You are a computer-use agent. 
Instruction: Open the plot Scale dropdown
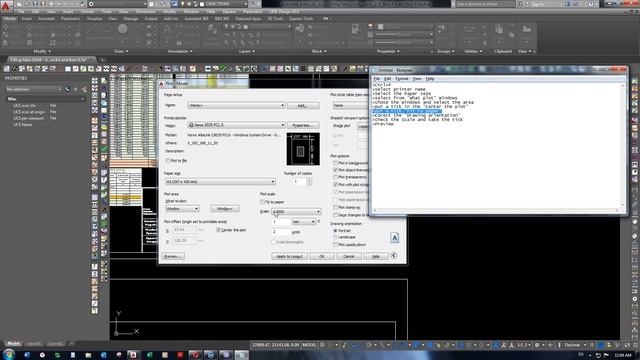point(296,211)
